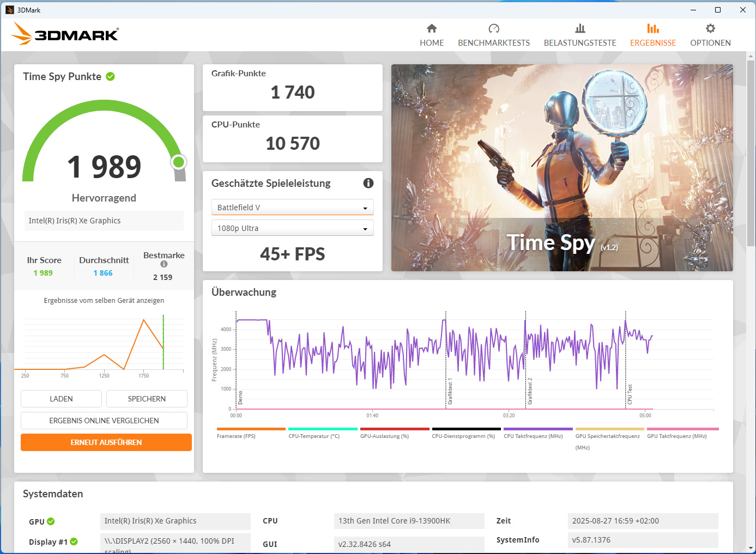Click the Benchmarktests gauge icon
Screen dimensions: 756x554
click(494, 28)
